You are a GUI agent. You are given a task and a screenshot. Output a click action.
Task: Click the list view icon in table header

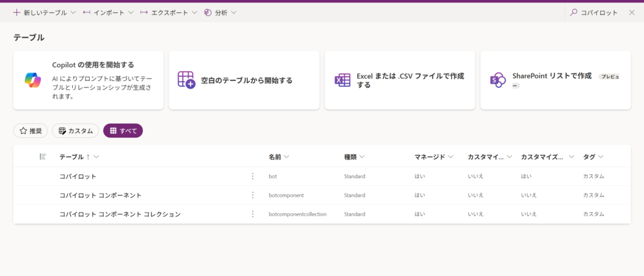42,157
